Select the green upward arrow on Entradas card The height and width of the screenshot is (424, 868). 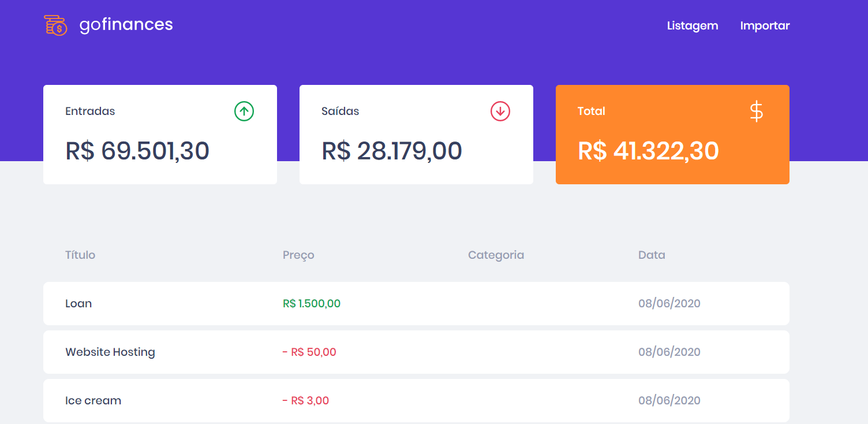click(x=243, y=111)
